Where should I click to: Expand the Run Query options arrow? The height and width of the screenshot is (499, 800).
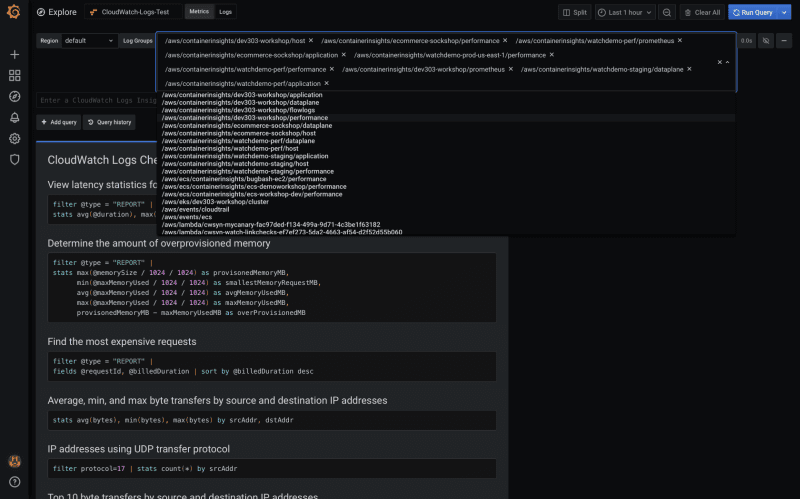(784, 12)
